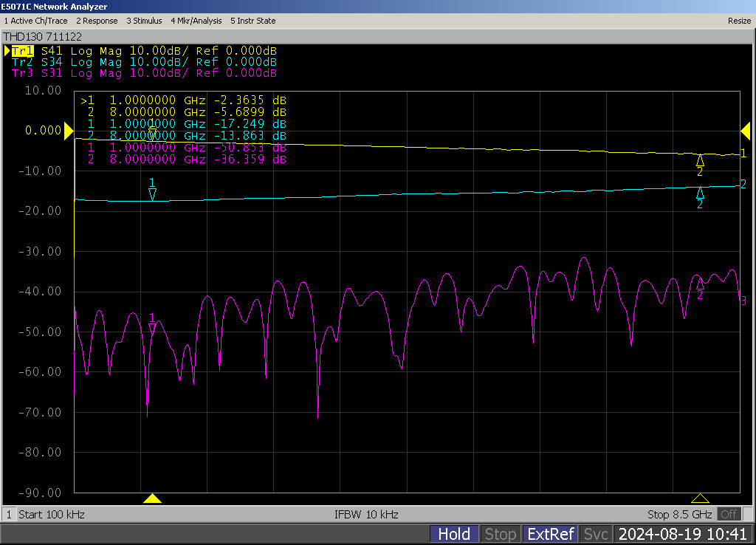Click the yellow reference level triangle at left
Image resolution: width=756 pixels, height=545 pixels.
(x=69, y=131)
